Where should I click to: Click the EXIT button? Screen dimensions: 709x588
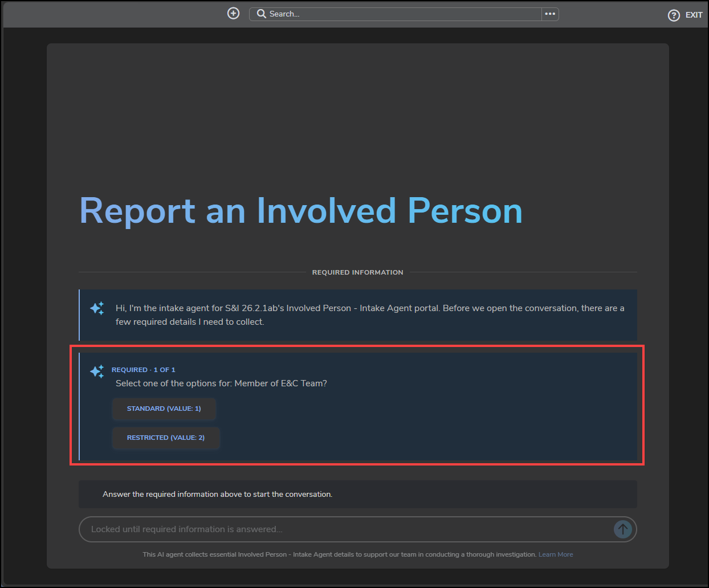694,15
